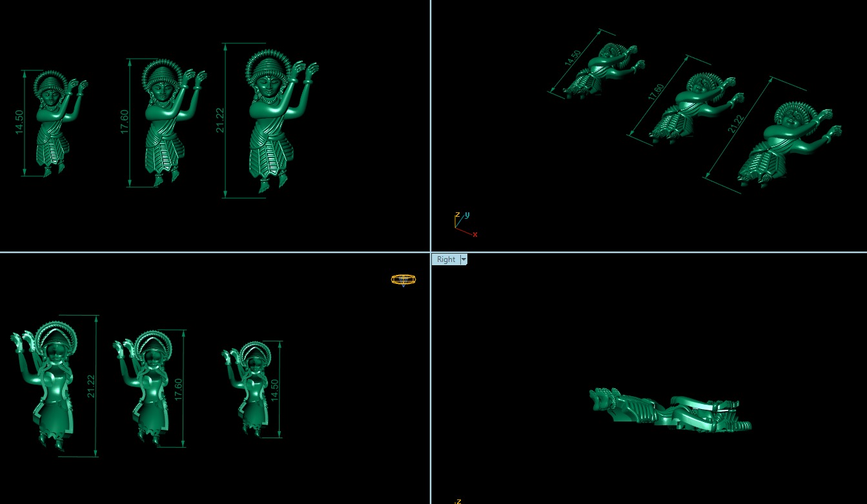Select the 21.22 dimension in front-facing view
The image size is (867, 504).
[x=221, y=121]
